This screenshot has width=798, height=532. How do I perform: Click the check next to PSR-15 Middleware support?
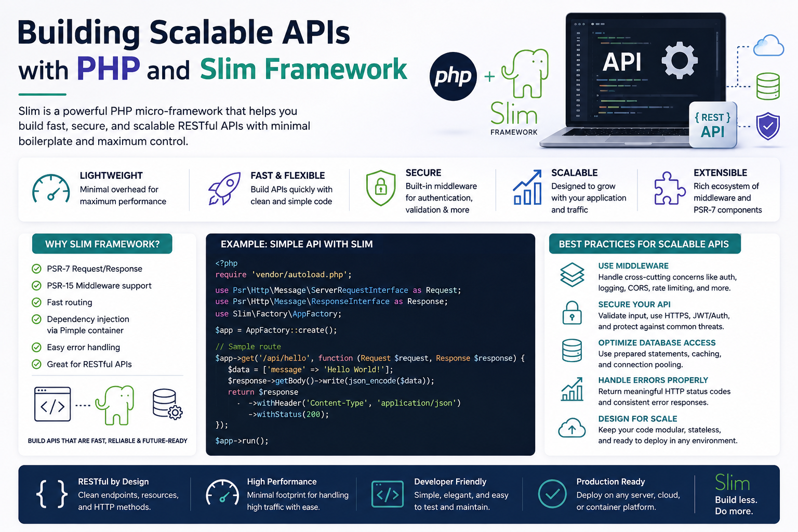(x=36, y=285)
